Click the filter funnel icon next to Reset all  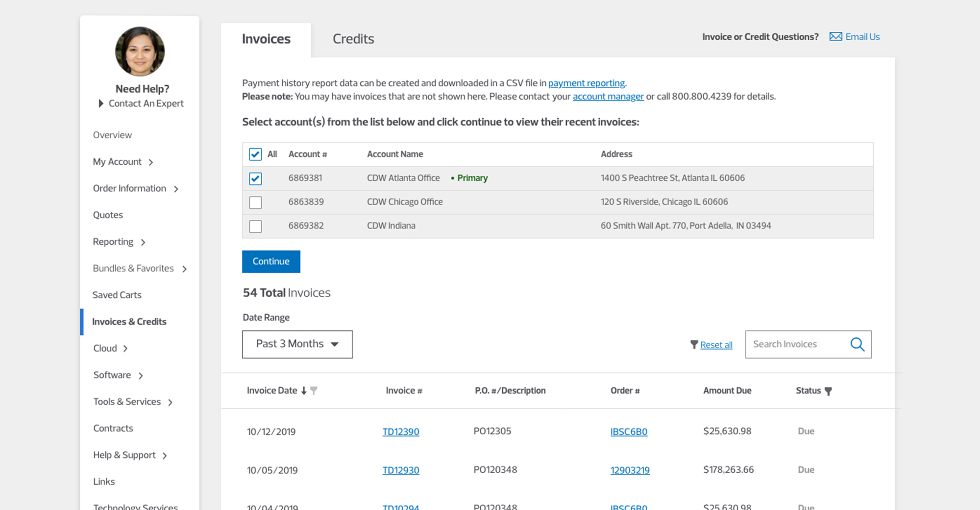(x=694, y=345)
